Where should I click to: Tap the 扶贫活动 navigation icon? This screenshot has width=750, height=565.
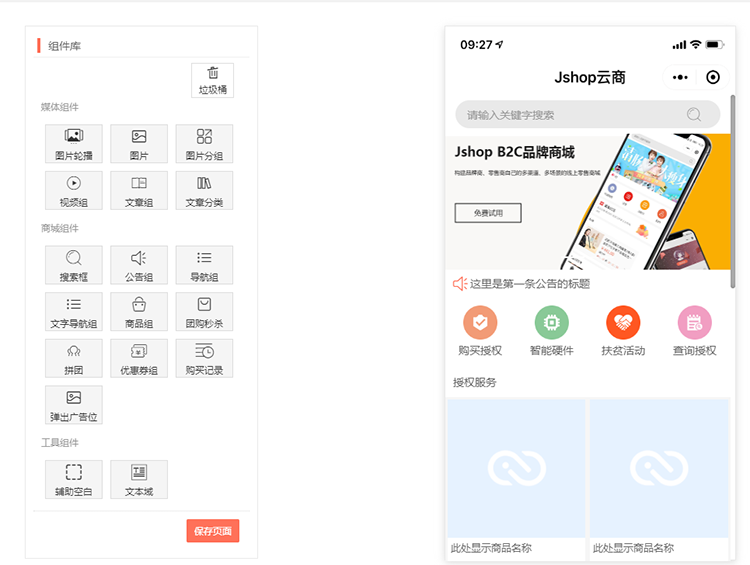(623, 322)
